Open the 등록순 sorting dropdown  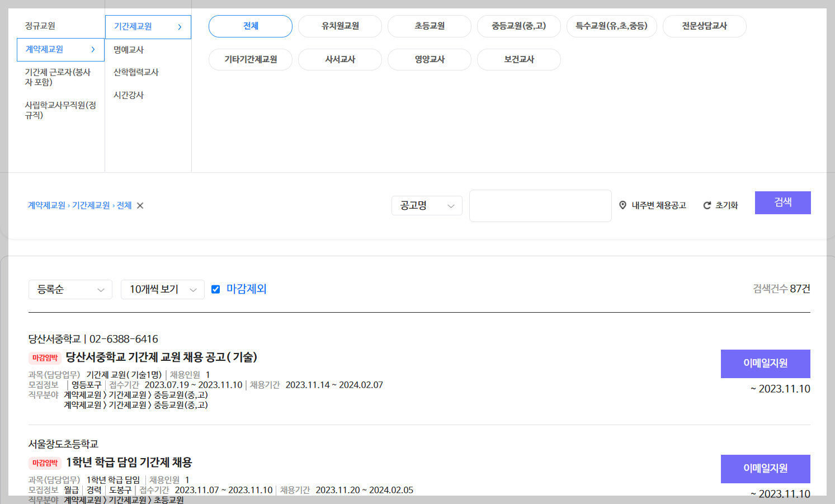tap(70, 289)
